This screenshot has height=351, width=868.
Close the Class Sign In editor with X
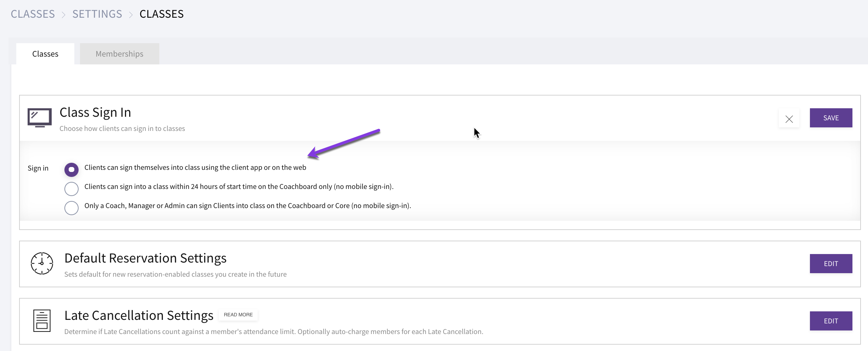click(x=789, y=119)
